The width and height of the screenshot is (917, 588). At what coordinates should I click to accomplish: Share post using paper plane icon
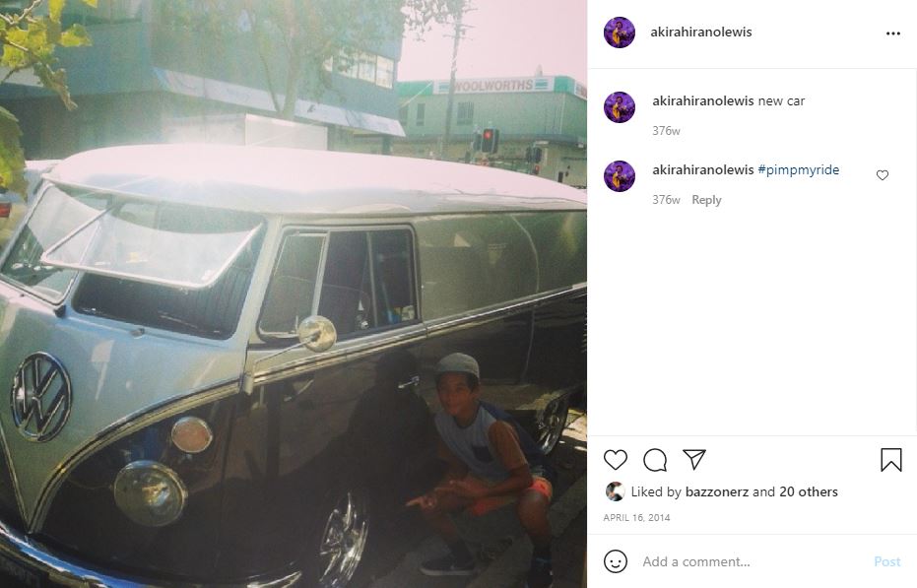pos(694,459)
